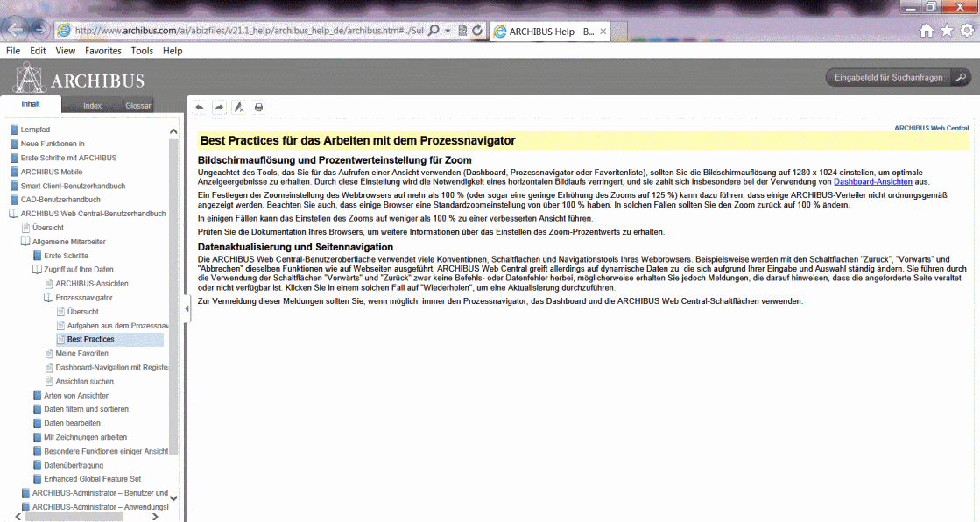Expand the Erste Schritte book under Allgemeine Mitarbeiter

tap(38, 256)
